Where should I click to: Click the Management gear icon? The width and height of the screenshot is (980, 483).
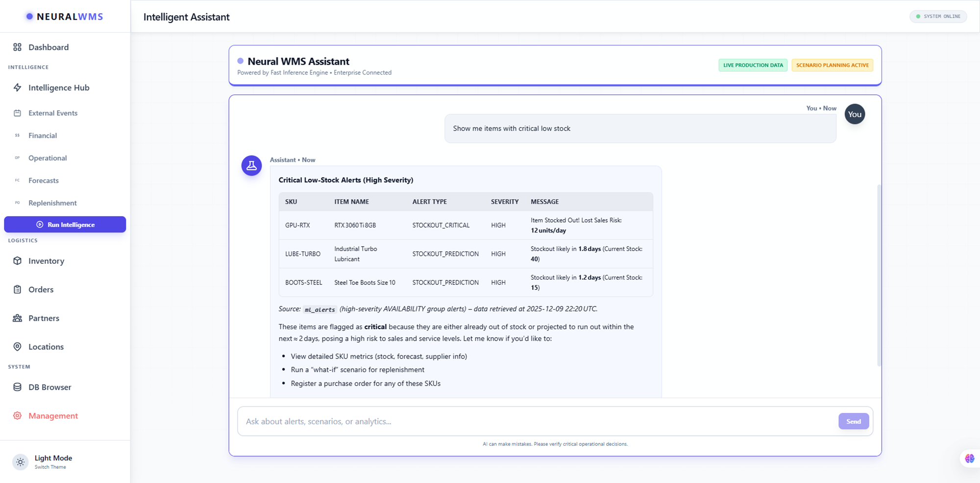(x=18, y=416)
